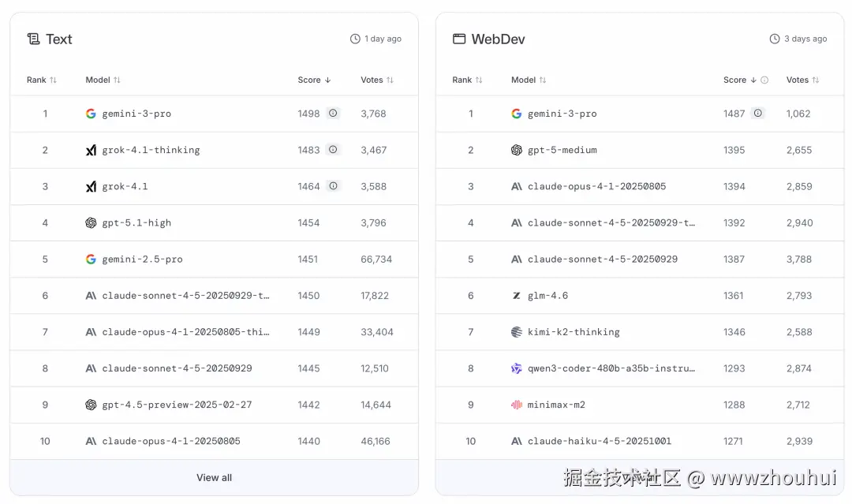Click OpenAI logo beside gpt-5.1-high
This screenshot has width=852, height=504.
91,222
